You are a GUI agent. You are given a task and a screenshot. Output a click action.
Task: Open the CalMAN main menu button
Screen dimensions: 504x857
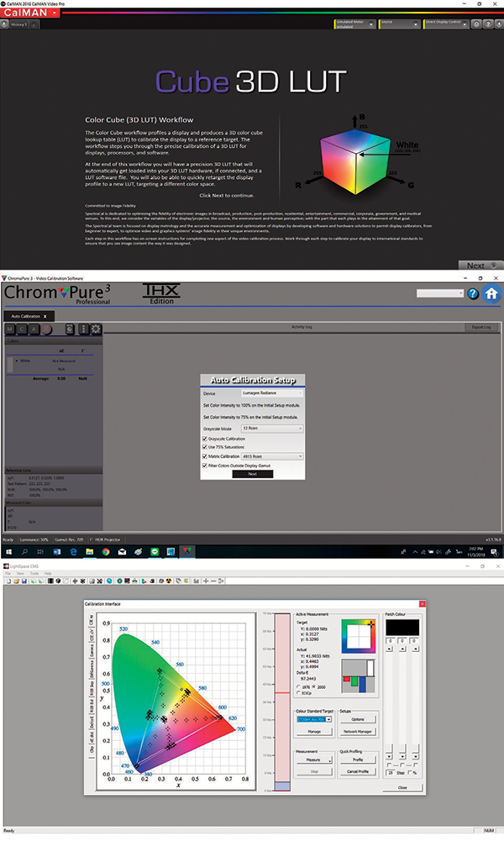[29, 13]
